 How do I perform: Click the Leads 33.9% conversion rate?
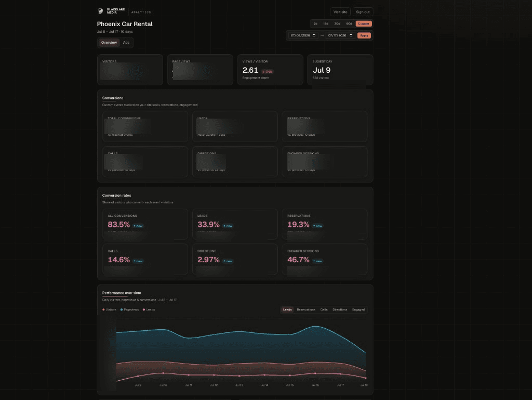click(209, 225)
